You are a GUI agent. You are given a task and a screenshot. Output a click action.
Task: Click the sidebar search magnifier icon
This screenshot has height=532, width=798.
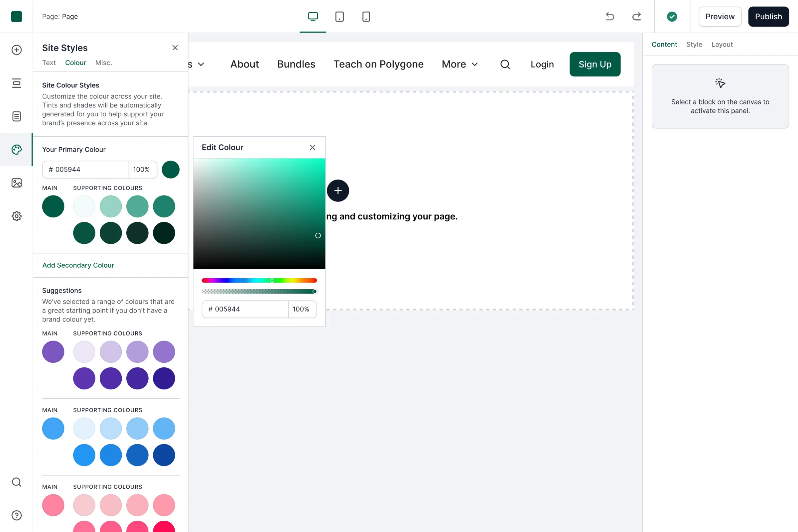pos(16,482)
